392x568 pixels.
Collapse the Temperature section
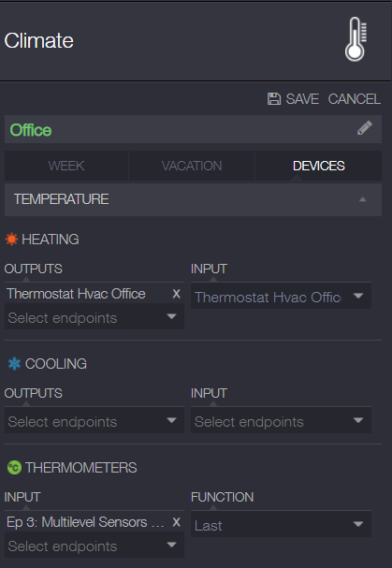(x=363, y=199)
